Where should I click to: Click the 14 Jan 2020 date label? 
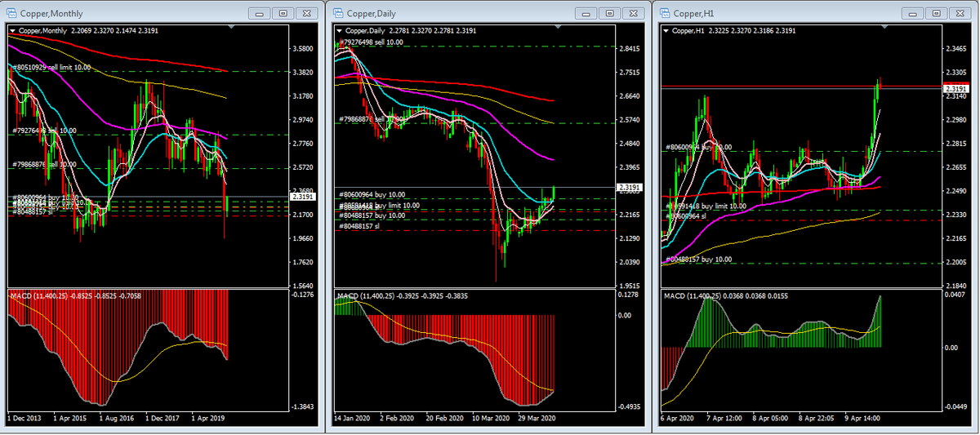tap(353, 418)
